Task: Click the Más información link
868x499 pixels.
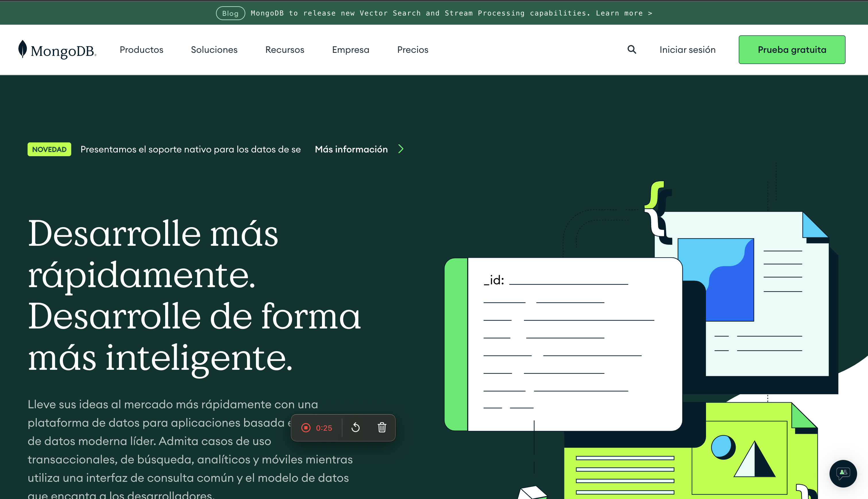Action: pyautogui.click(x=351, y=149)
